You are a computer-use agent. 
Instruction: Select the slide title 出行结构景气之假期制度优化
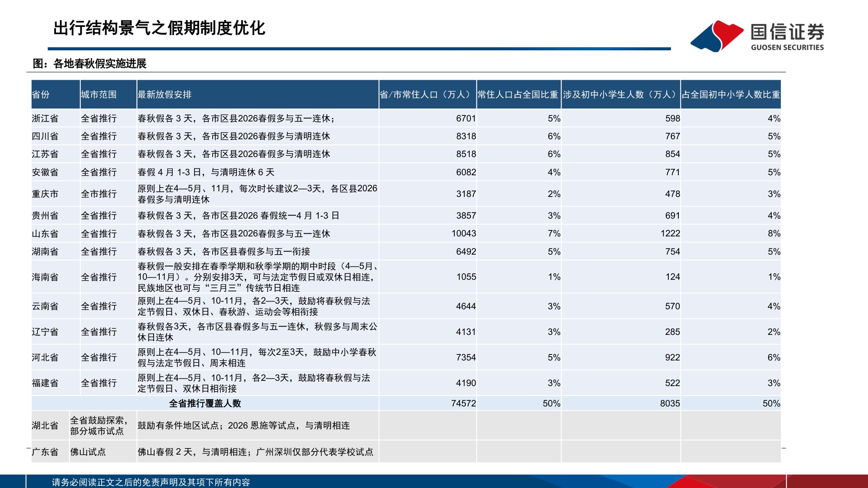pyautogui.click(x=159, y=28)
